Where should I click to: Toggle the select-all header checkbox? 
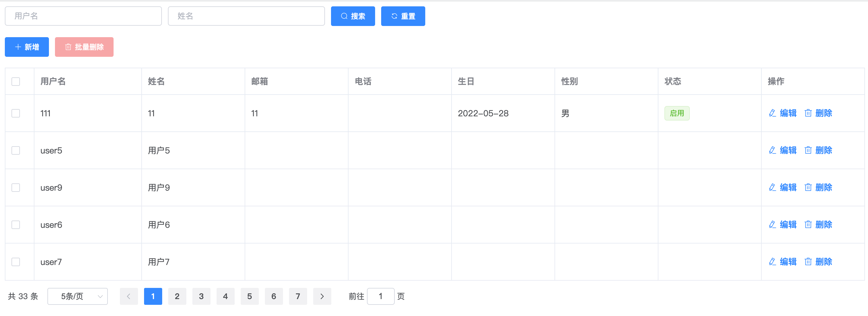tap(16, 82)
